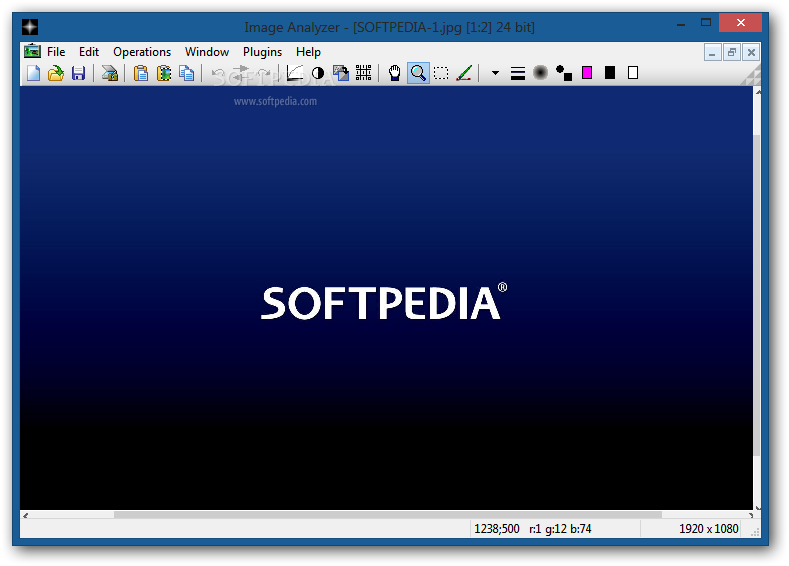Close the SOFTPEDIA-1.jpg document window
Screen dimensions: 789x566
(751, 52)
